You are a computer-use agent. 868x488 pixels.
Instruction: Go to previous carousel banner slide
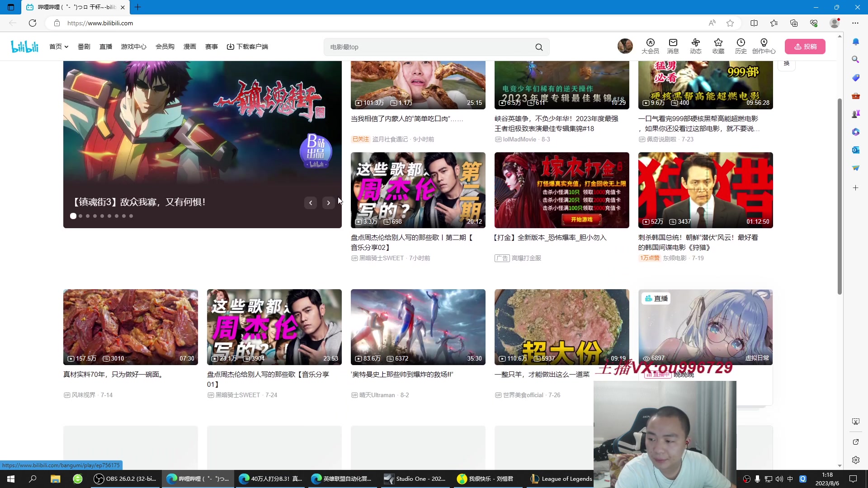tap(311, 203)
